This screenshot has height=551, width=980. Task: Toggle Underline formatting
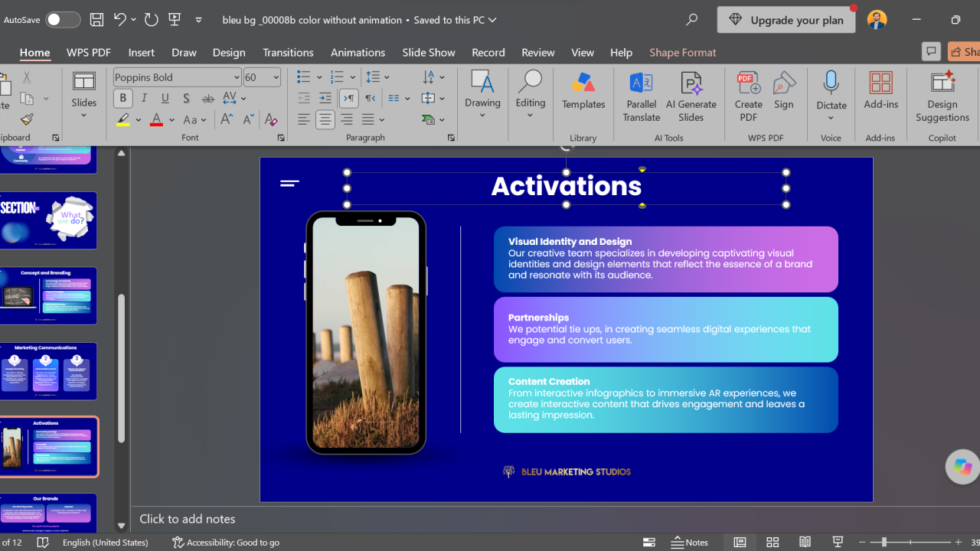[x=165, y=98]
